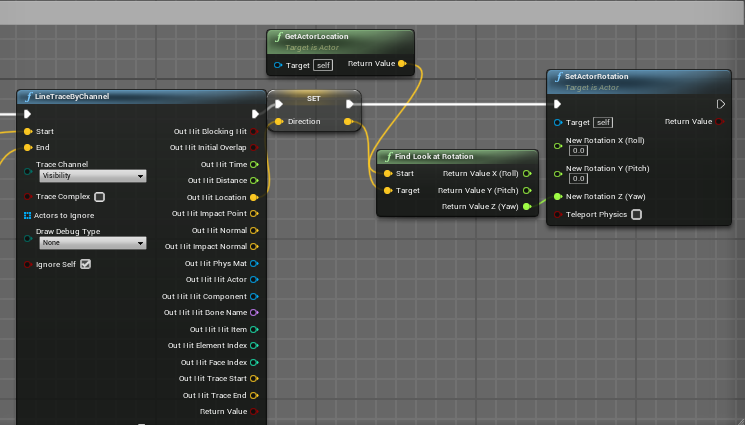The image size is (745, 425).
Task: Select the LineTraceByChannel node title
Action: click(x=72, y=97)
